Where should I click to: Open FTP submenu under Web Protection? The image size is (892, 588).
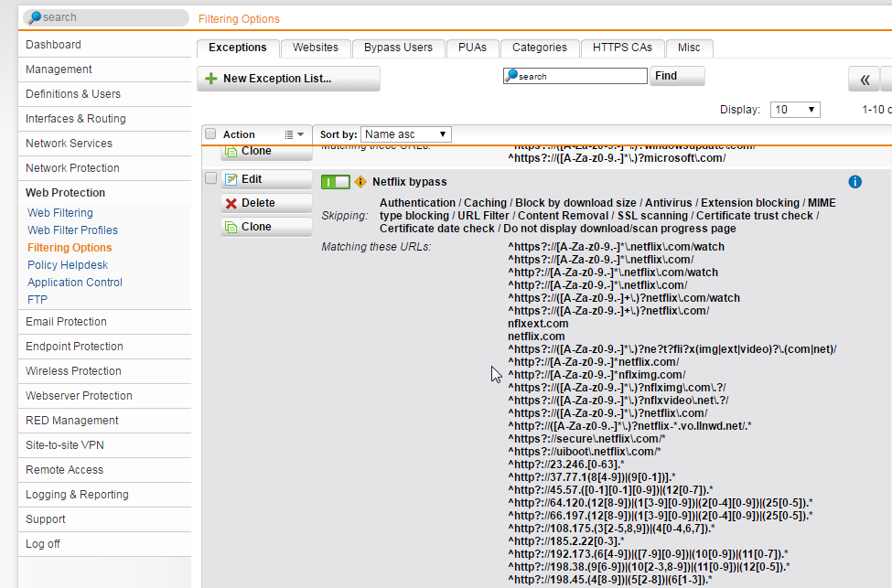(x=38, y=300)
